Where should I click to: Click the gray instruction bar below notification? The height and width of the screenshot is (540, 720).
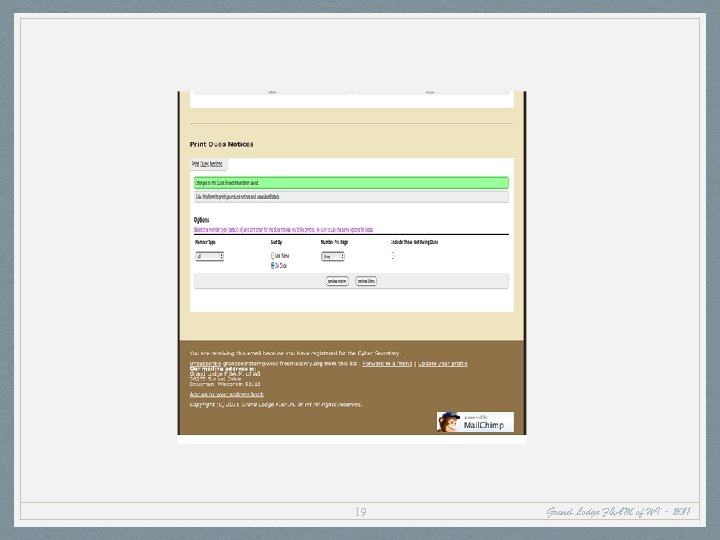351,197
